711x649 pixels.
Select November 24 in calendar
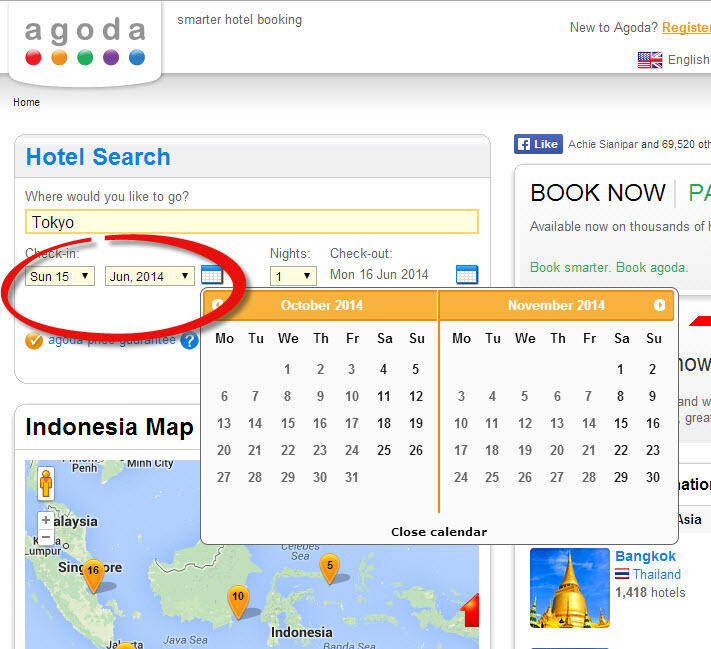[461, 477]
